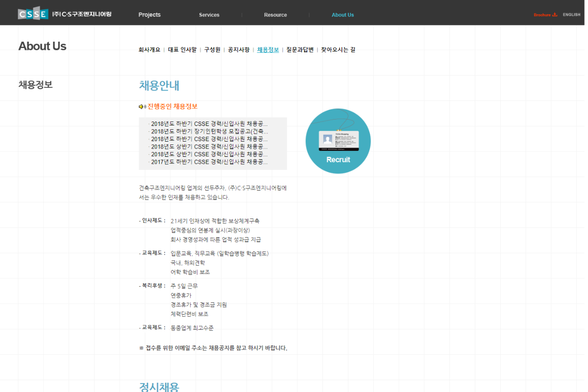Open the 공지사항 sub-tab
Screen dimensions: 588x392
pyautogui.click(x=239, y=50)
